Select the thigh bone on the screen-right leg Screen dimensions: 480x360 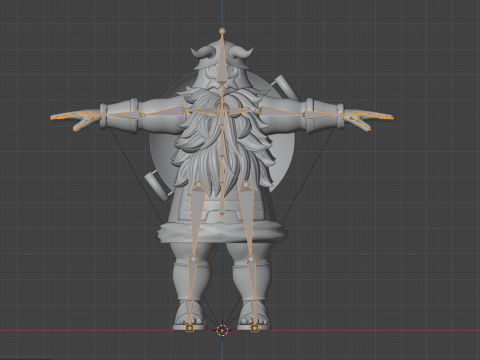(248, 220)
